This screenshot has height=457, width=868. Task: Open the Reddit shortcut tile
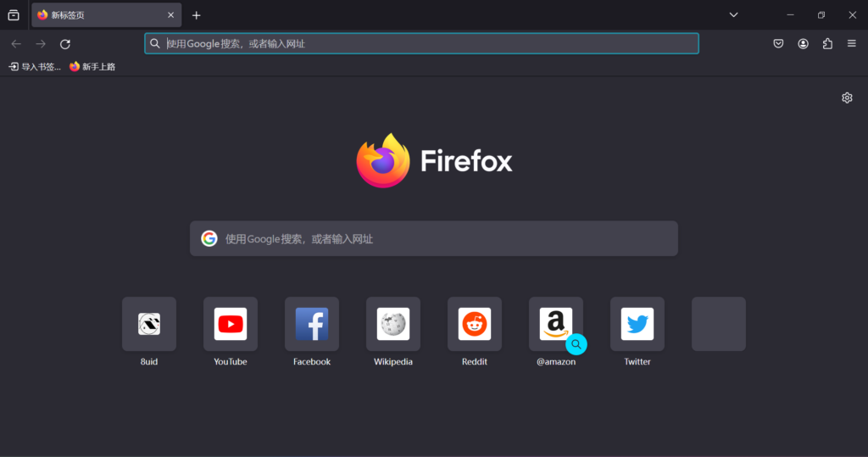point(475,324)
